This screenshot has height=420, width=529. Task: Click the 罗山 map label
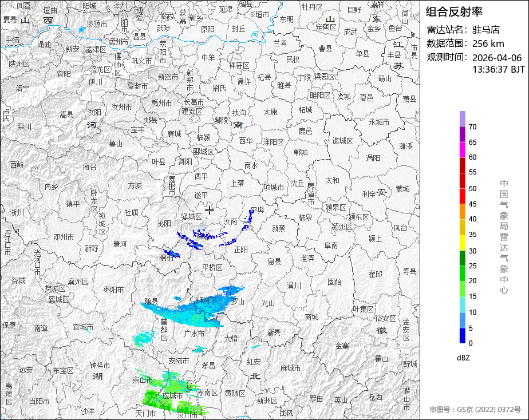tap(238, 302)
